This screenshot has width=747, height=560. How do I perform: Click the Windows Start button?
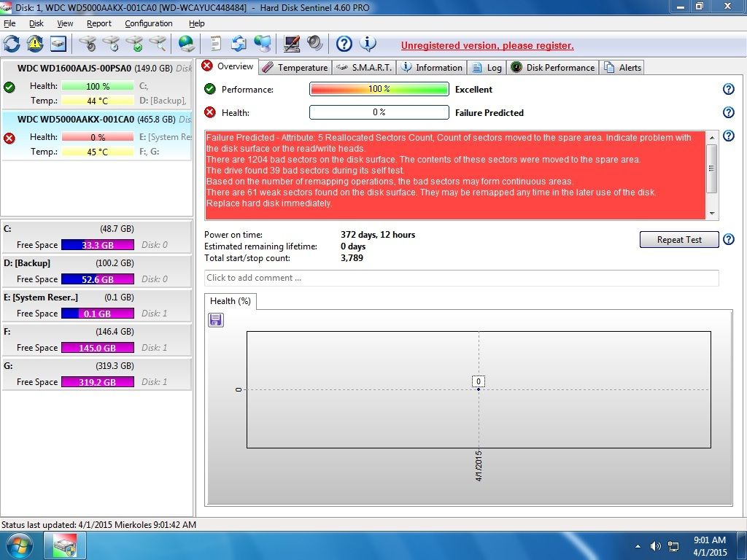tap(20, 545)
